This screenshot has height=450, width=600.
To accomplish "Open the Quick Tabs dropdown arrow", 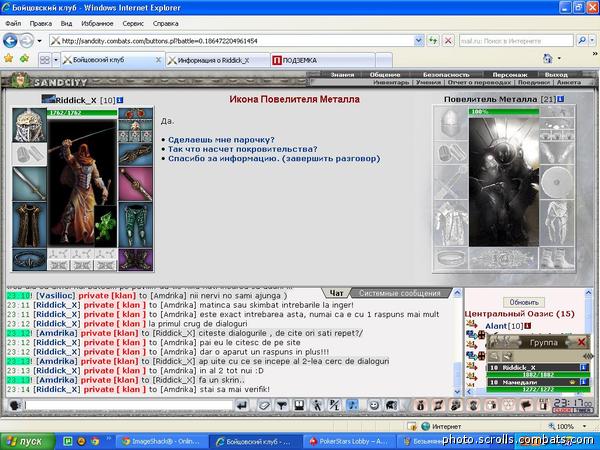I will [x=56, y=60].
